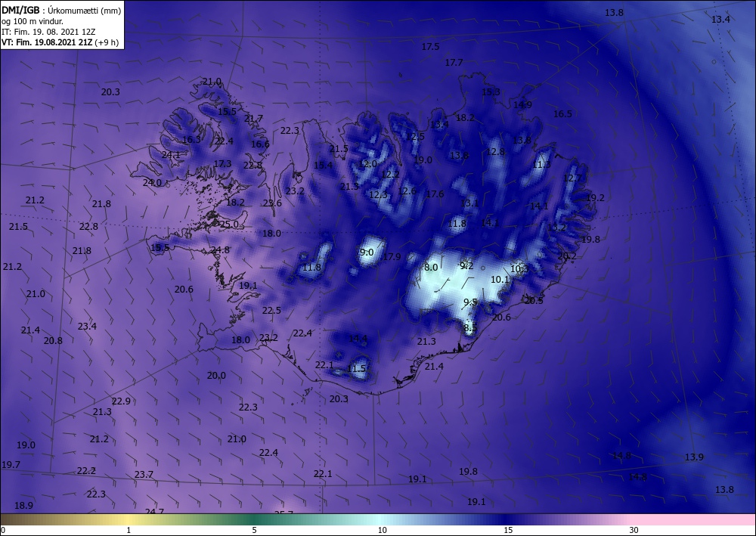Select the 'IT: Fim. 19. 08. 2021 12Z' line
The height and width of the screenshot is (536, 756).
48,32
